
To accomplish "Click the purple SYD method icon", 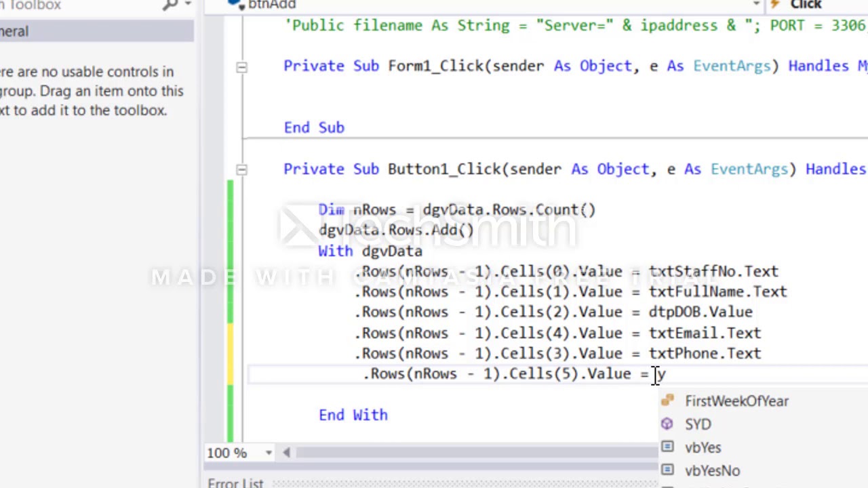I will pyautogui.click(x=667, y=424).
